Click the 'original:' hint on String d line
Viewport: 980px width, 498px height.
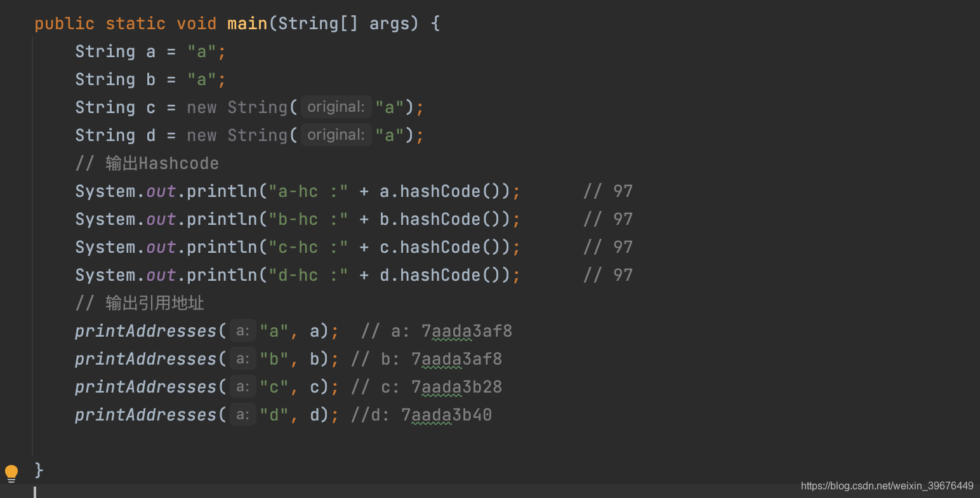click(x=336, y=135)
